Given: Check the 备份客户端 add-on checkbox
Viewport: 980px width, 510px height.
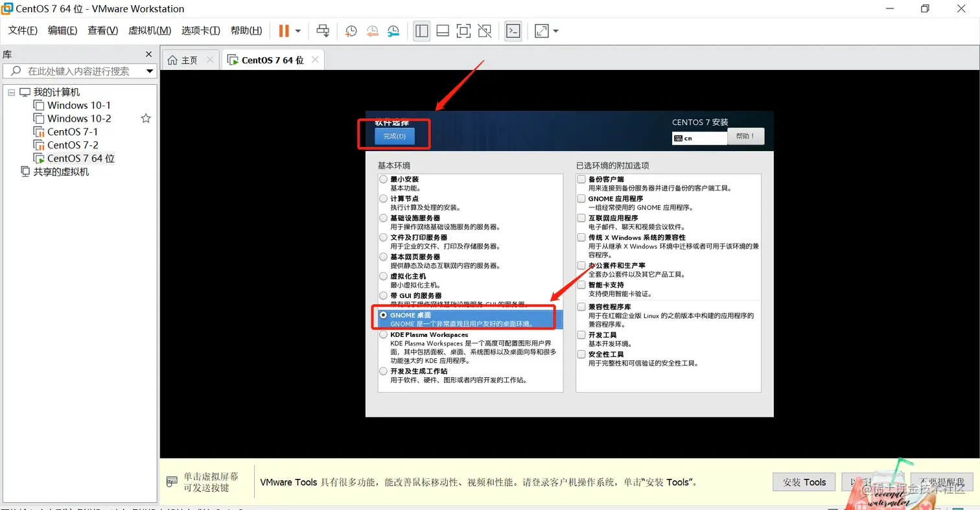Looking at the screenshot, I should pos(581,180).
